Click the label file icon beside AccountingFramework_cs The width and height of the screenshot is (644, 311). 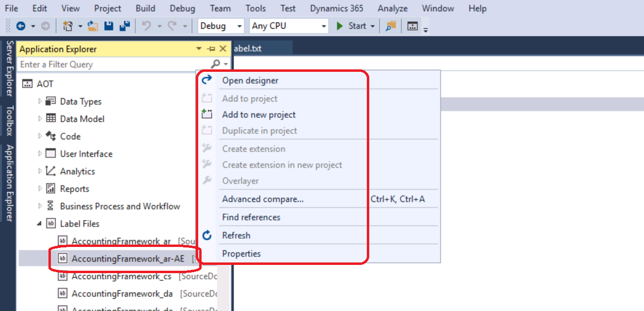[63, 276]
